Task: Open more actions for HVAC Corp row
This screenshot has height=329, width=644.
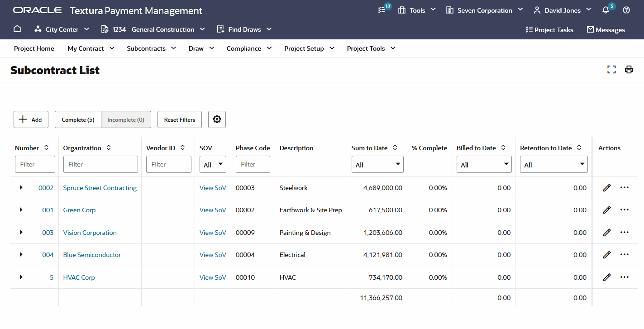Action: tap(625, 277)
